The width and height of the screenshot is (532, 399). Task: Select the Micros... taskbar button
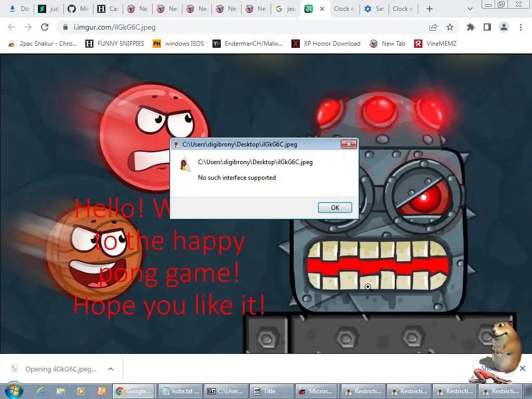pos(317,391)
